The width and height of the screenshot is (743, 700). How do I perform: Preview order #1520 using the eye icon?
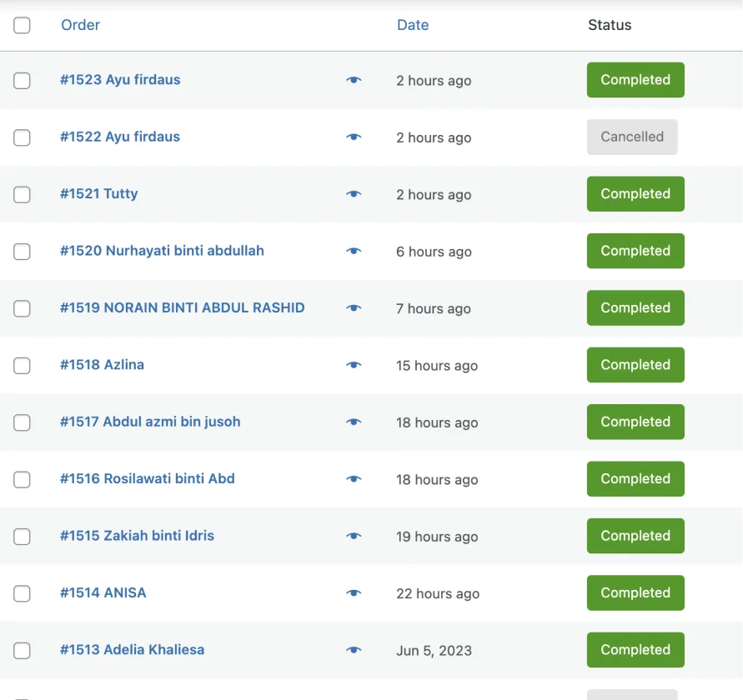[x=354, y=251]
